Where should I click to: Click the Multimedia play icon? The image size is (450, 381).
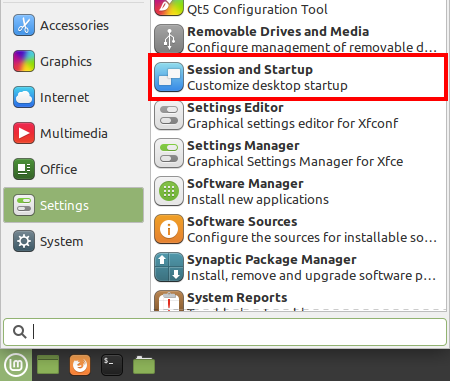(x=24, y=133)
